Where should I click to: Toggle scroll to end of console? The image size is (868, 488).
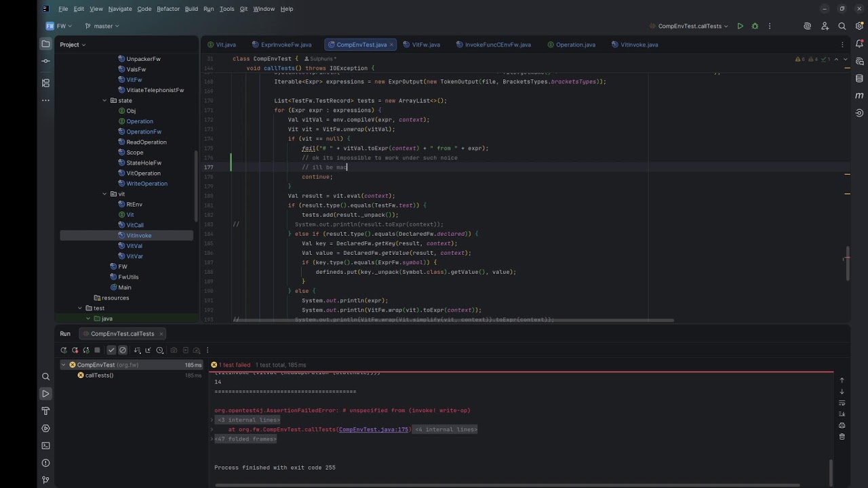[x=842, y=414]
